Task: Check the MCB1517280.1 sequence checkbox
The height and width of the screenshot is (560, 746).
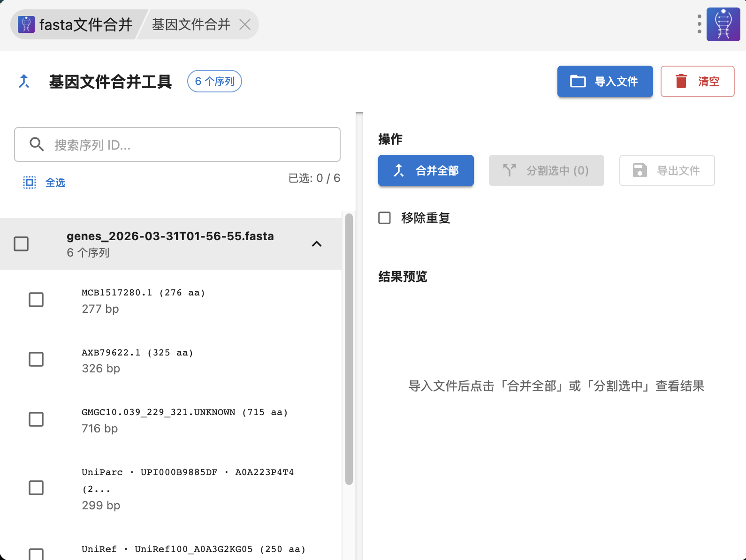Action: (x=36, y=300)
